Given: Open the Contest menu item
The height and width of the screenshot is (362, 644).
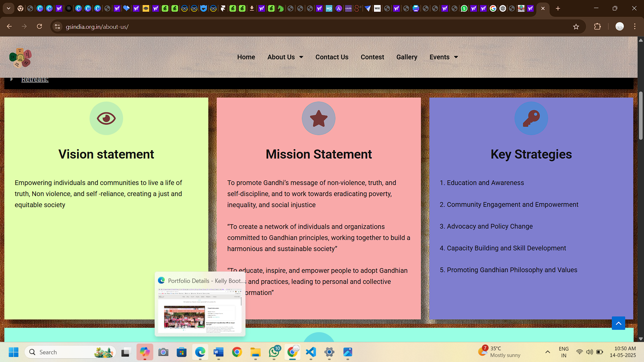Looking at the screenshot, I should (x=372, y=57).
